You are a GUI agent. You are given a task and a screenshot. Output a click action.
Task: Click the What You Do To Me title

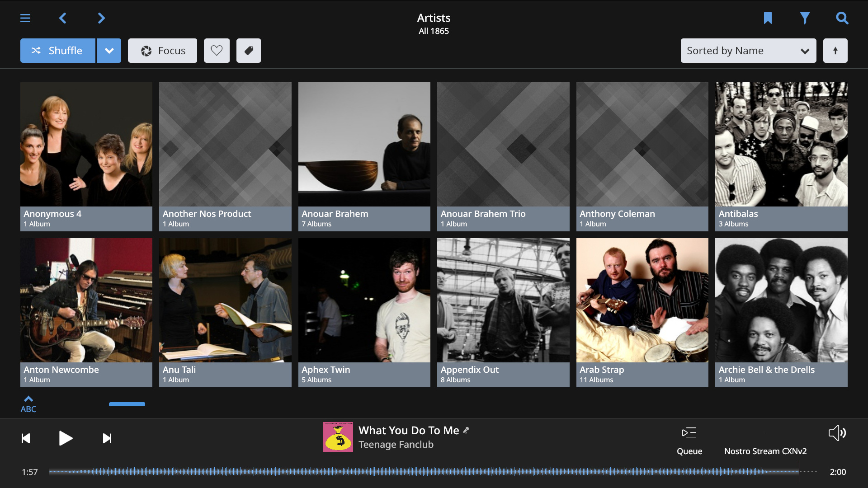point(409,431)
